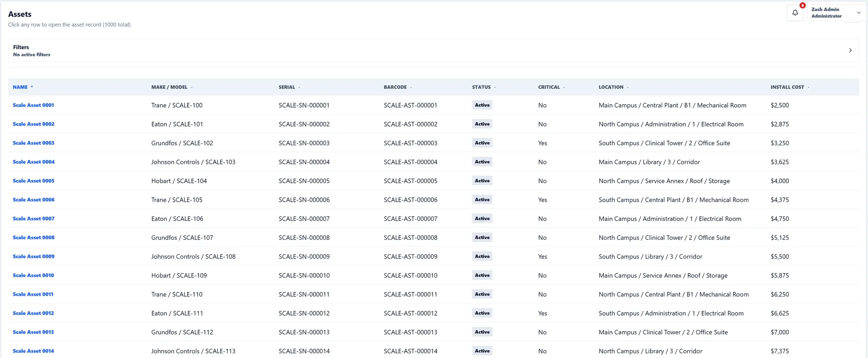This screenshot has width=868, height=358.
Task: Click install cost '$2,500'
Action: point(780,105)
